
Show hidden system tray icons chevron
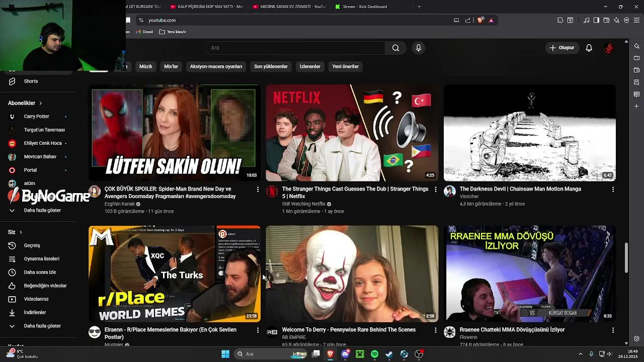(582, 354)
